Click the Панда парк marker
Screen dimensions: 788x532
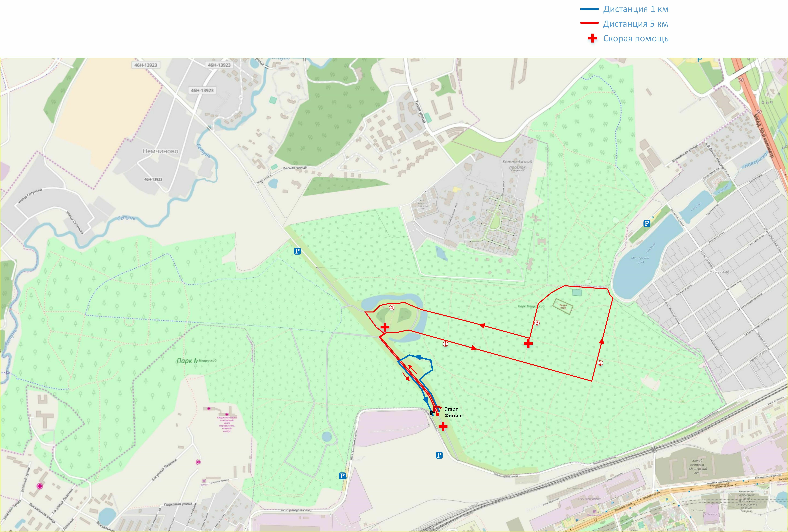tap(563, 306)
